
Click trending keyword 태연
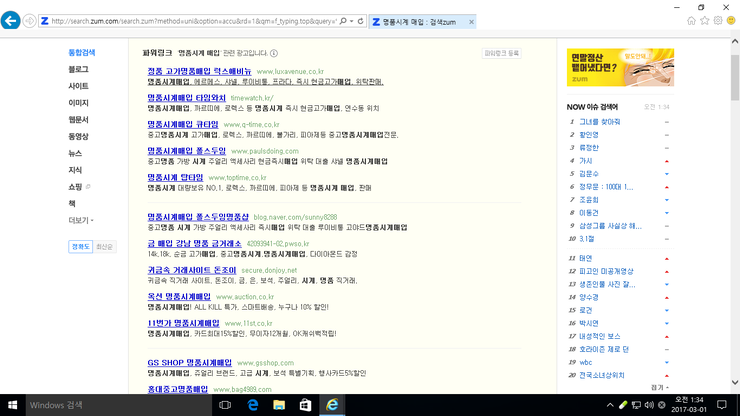[x=585, y=258]
